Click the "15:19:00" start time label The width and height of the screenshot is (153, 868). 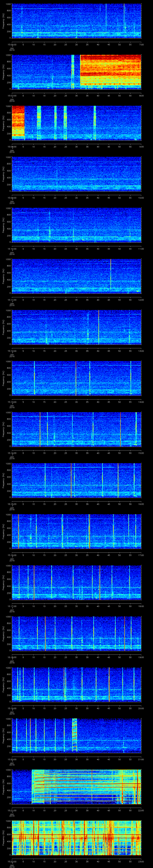point(12,708)
